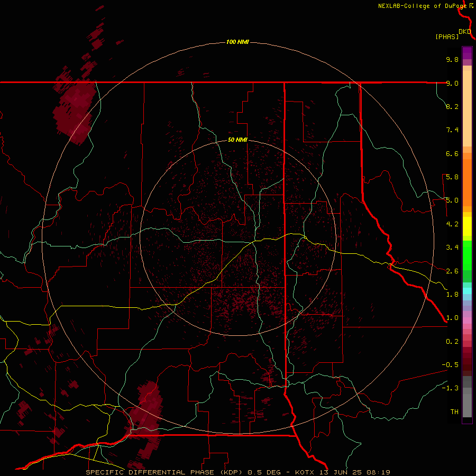Image resolution: width=476 pixels, height=476 pixels.
Task: Click the KOTX 13 JUN 25 08:19 timestamp
Action: pos(342,472)
